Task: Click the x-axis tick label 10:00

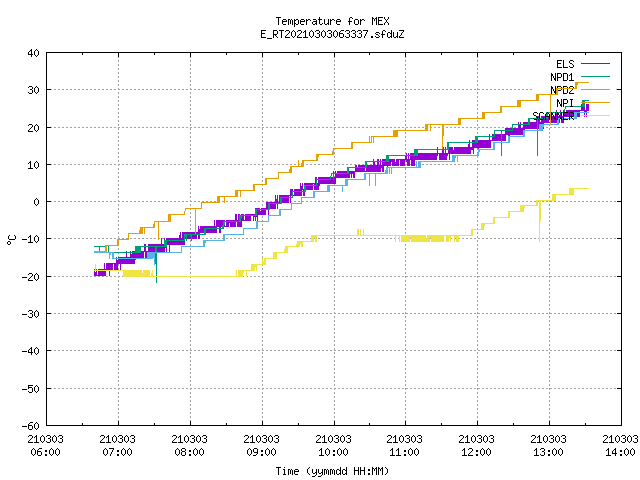Action: pyautogui.click(x=333, y=452)
